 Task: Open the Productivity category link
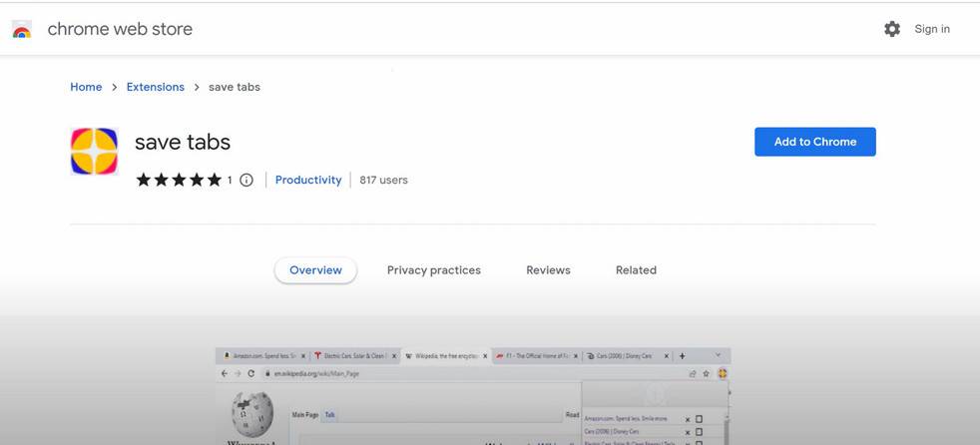(308, 180)
